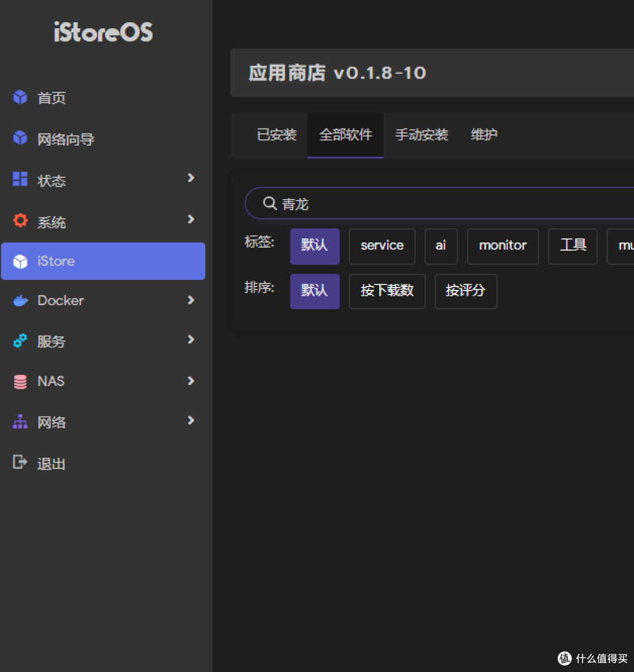Sort apps by 按评分
634x672 pixels.
466,291
